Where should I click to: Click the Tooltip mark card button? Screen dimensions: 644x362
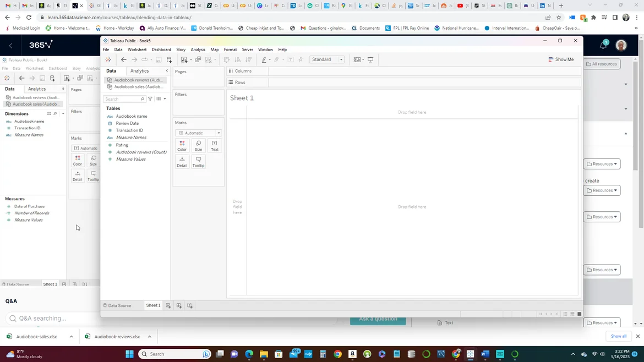[198, 161]
